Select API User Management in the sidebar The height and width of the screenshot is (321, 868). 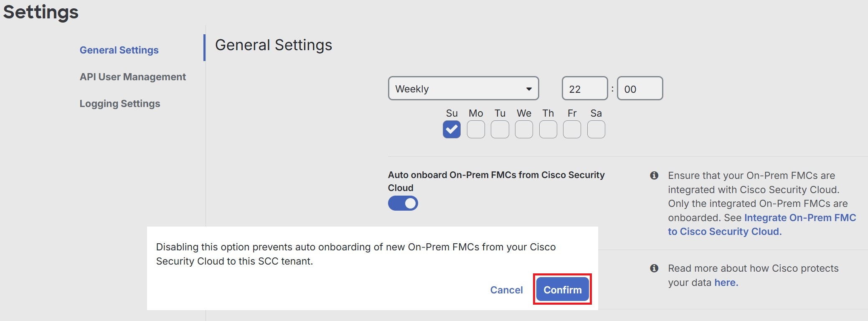tap(133, 76)
